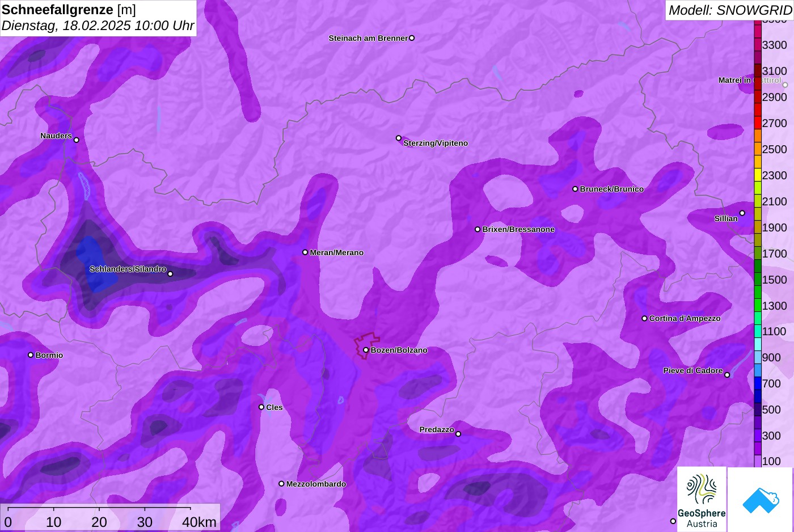Click the yellow 2300 legend color
The image size is (794, 532).
click(x=758, y=175)
